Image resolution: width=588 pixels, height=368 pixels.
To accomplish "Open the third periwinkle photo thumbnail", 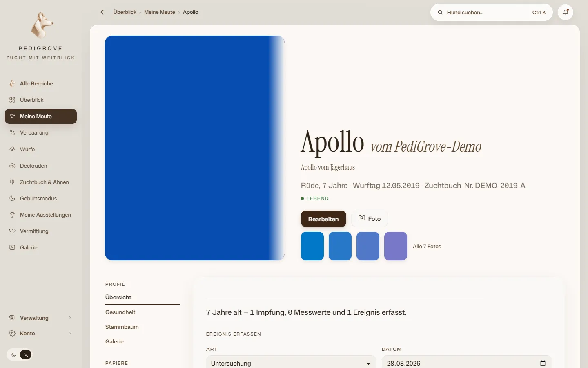I will point(368,246).
